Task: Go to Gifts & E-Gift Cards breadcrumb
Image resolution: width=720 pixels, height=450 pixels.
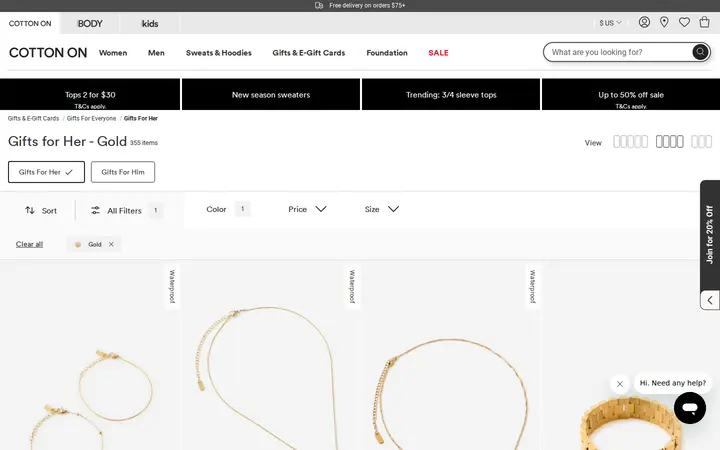Action: point(34,118)
